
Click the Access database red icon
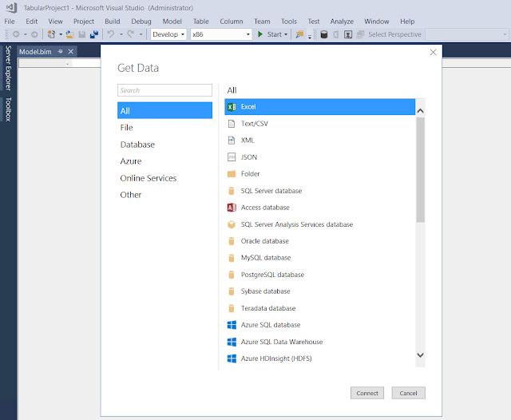[232, 208]
